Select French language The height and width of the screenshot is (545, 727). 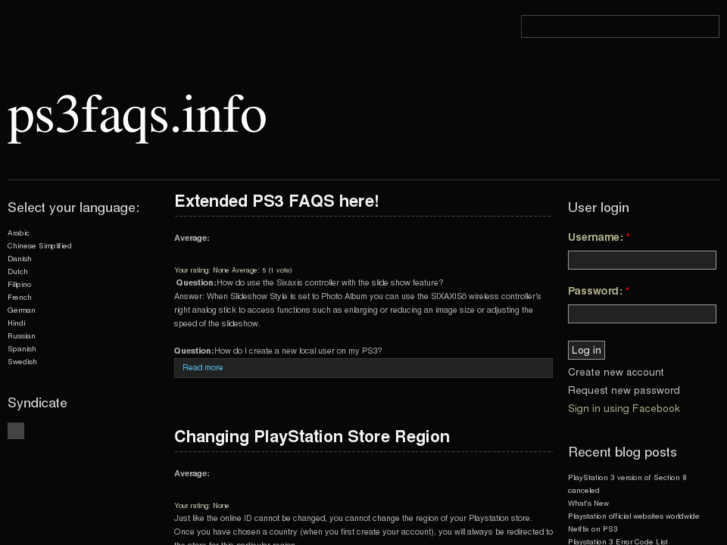(x=19, y=297)
